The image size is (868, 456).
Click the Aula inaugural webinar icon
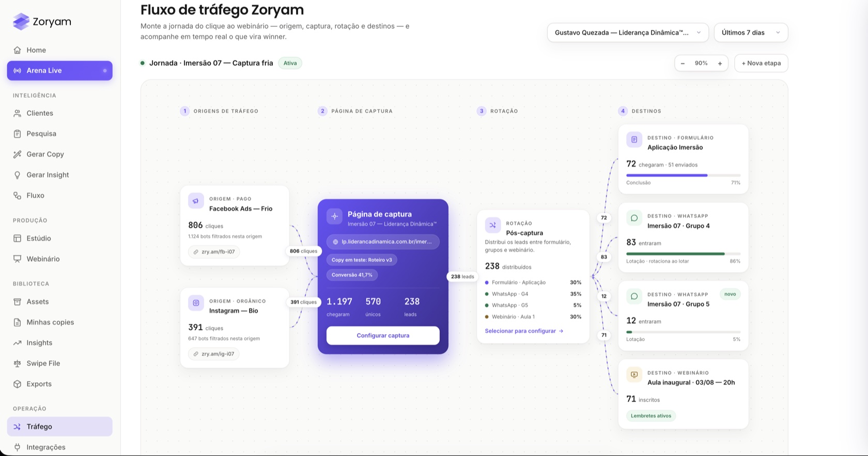pyautogui.click(x=634, y=375)
